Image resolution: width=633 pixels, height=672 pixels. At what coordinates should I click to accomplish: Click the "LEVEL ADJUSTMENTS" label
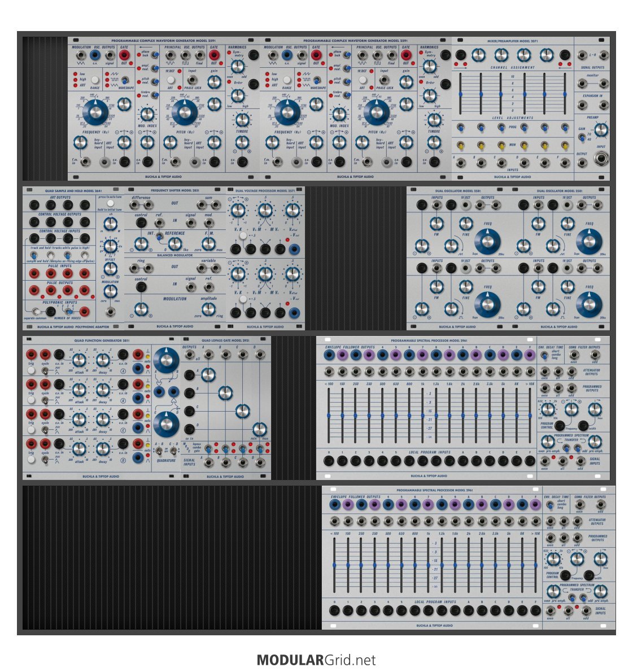tap(513, 118)
